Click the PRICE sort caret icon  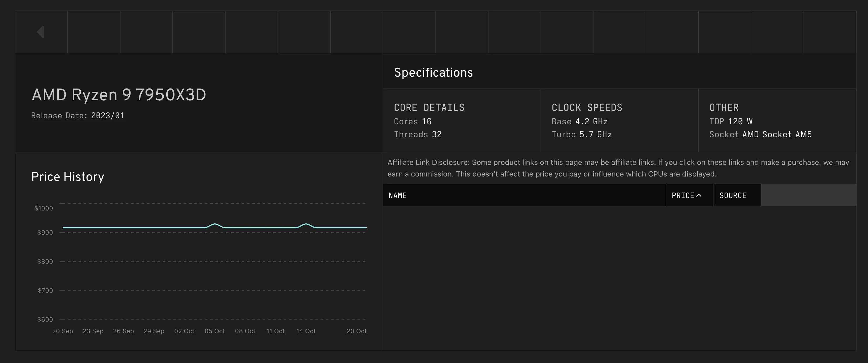(699, 195)
